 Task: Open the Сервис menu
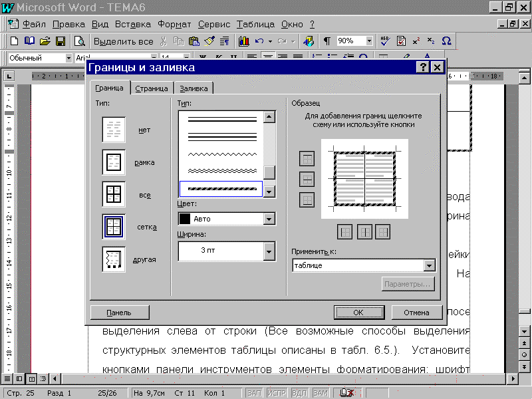tap(214, 25)
